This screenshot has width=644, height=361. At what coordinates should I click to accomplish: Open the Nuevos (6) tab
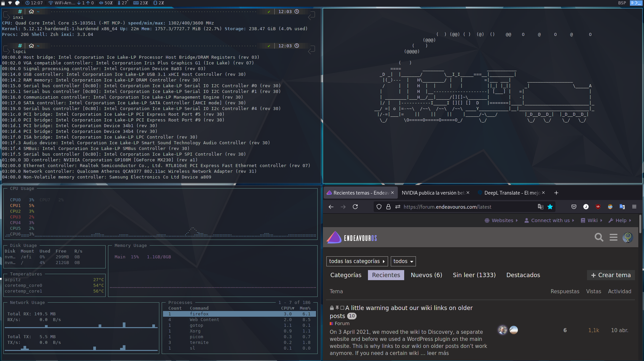pyautogui.click(x=426, y=275)
